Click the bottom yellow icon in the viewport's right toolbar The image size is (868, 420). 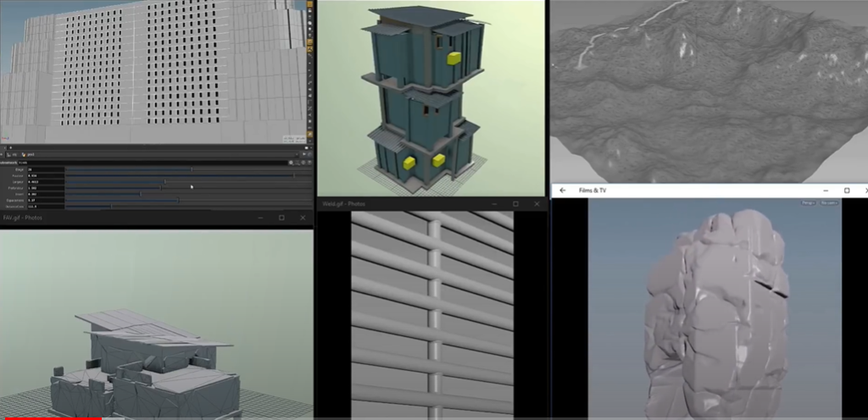310,131
